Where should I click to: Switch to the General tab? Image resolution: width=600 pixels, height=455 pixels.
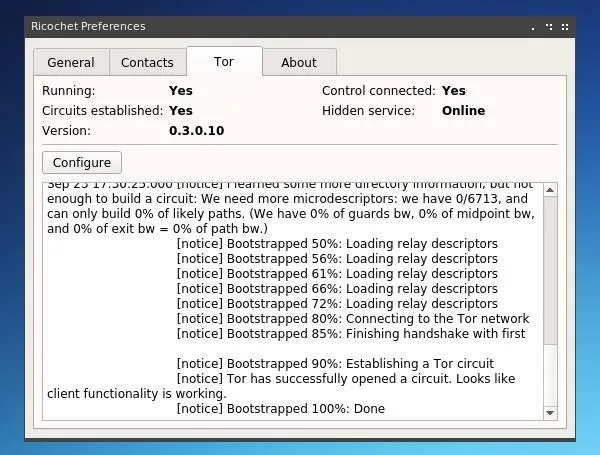(71, 62)
